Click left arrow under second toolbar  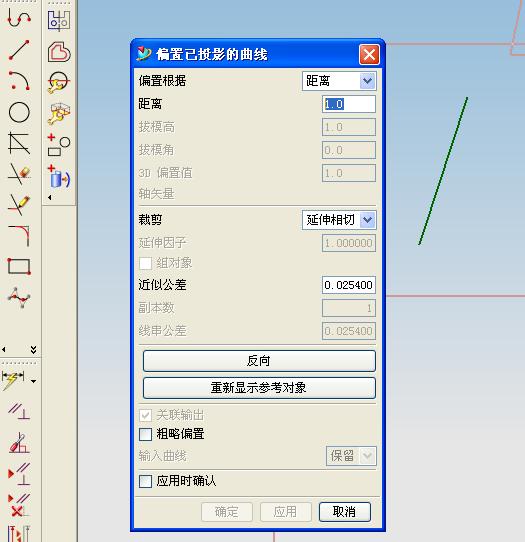tap(50, 197)
